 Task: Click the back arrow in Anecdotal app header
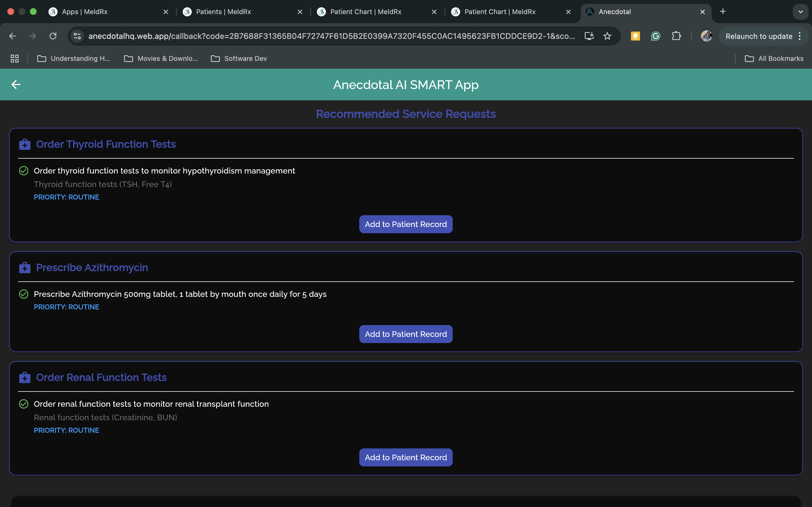pos(16,84)
